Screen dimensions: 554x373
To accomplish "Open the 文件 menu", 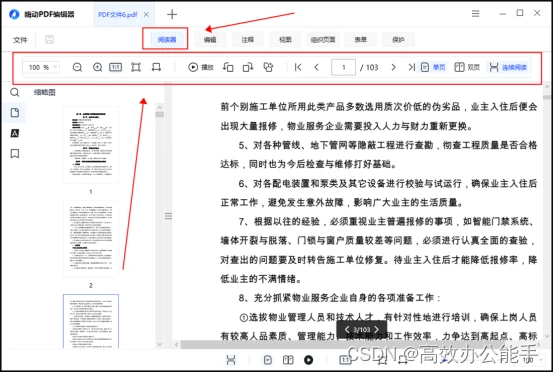I will (x=20, y=40).
